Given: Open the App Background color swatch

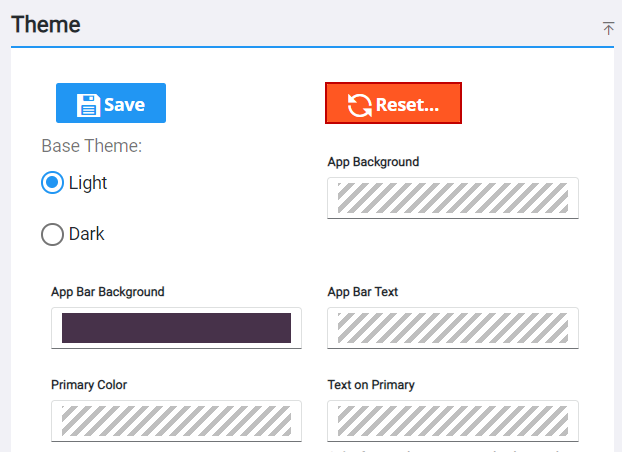Looking at the screenshot, I should 453,198.
